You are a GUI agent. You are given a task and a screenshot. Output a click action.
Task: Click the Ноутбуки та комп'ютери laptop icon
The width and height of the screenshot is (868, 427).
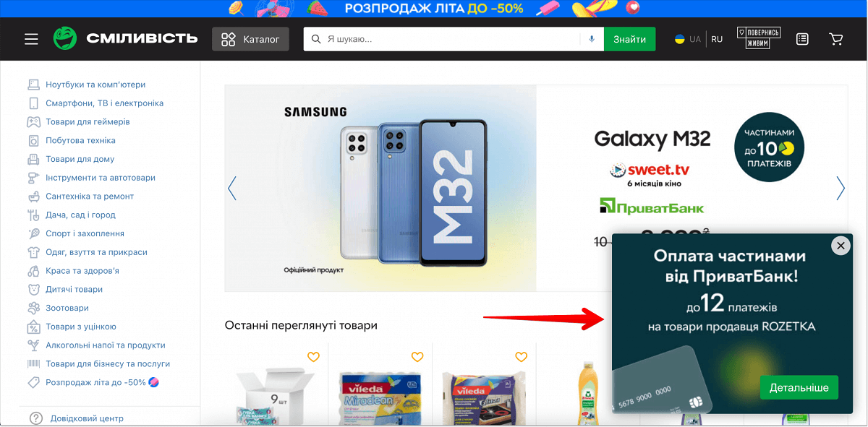click(33, 85)
